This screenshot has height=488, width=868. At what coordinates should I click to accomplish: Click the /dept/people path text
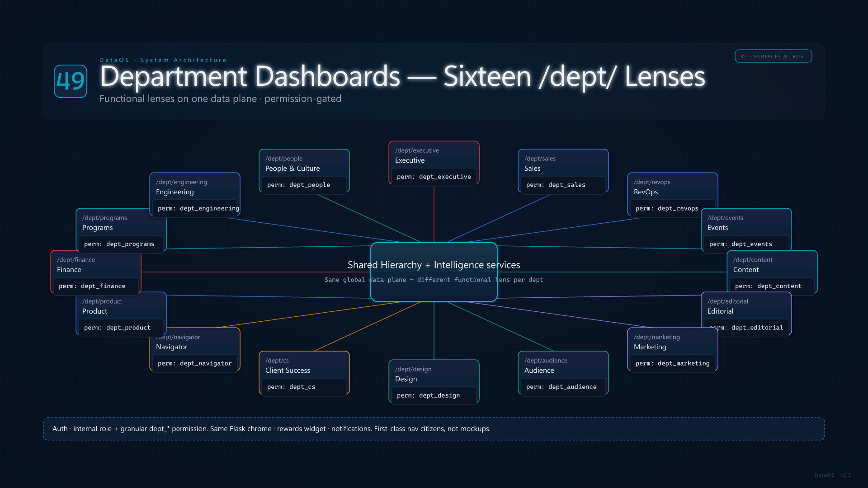tap(284, 159)
